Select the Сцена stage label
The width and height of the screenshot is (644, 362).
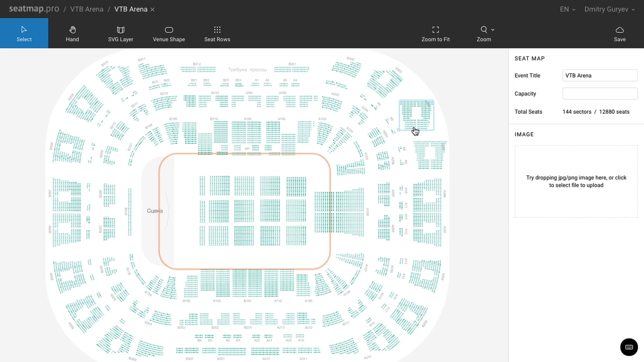[155, 211]
